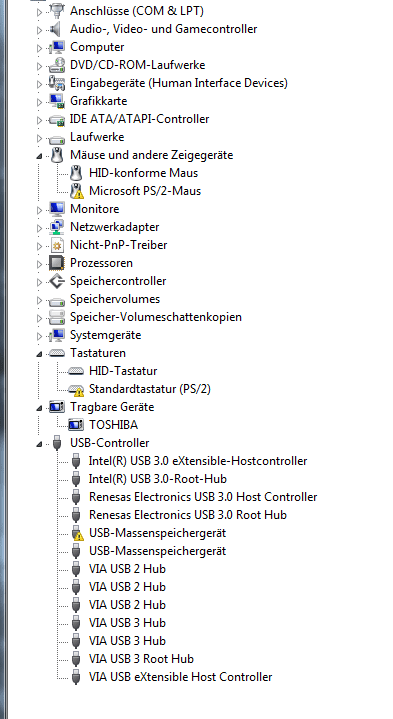Collapse the Tastaturen category arrow
This screenshot has width=393, height=719.
click(39, 354)
